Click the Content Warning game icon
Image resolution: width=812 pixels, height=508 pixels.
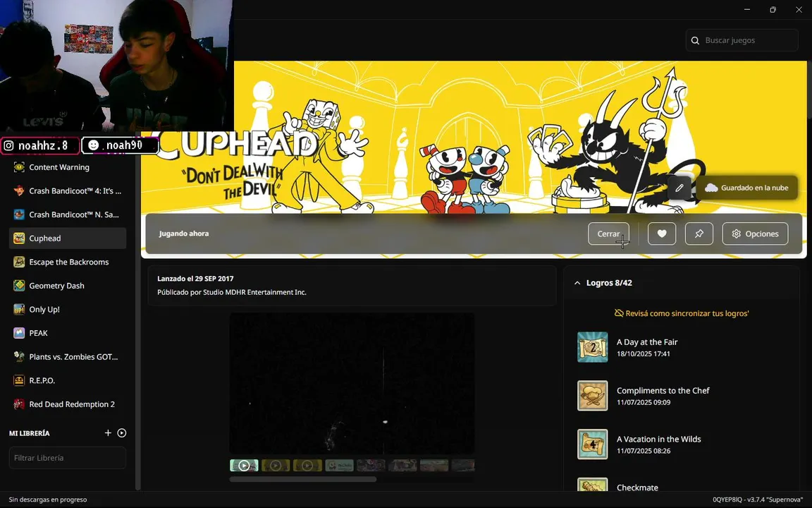point(19,167)
